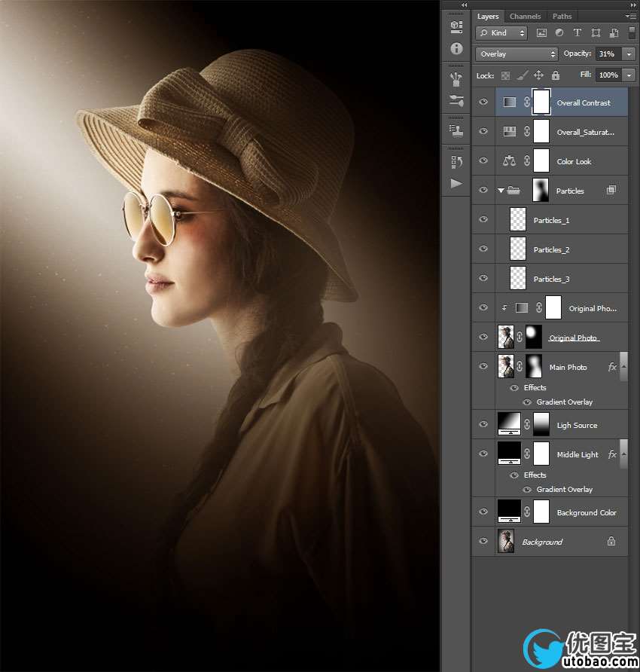Open the Opacity slider dropdown arrow
This screenshot has width=640, height=672.
629,54
